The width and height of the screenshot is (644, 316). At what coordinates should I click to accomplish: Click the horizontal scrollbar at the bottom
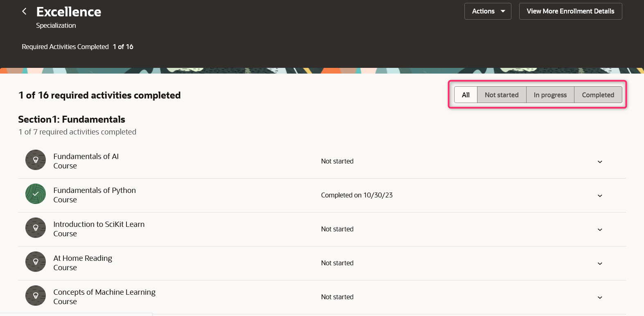[76, 314]
